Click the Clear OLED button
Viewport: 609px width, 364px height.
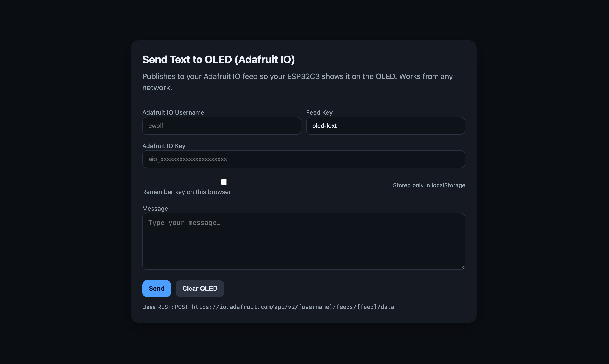200,289
